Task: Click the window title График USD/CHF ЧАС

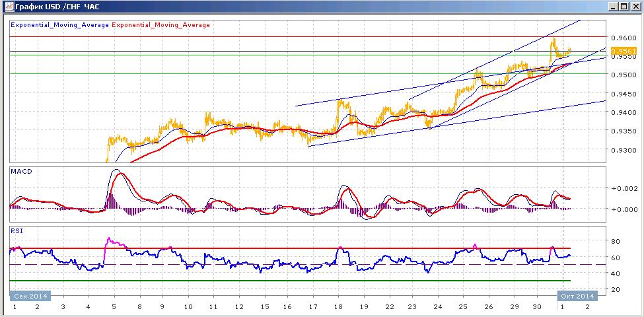Action: [x=57, y=7]
